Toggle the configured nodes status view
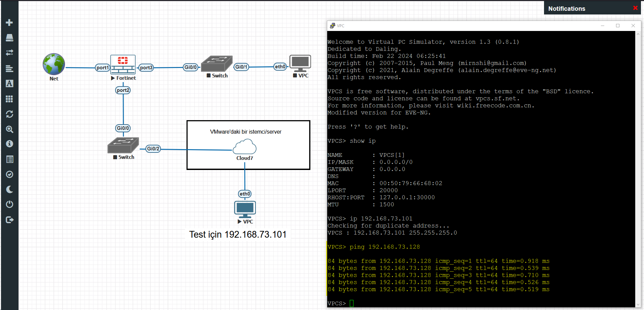 pos(9,174)
